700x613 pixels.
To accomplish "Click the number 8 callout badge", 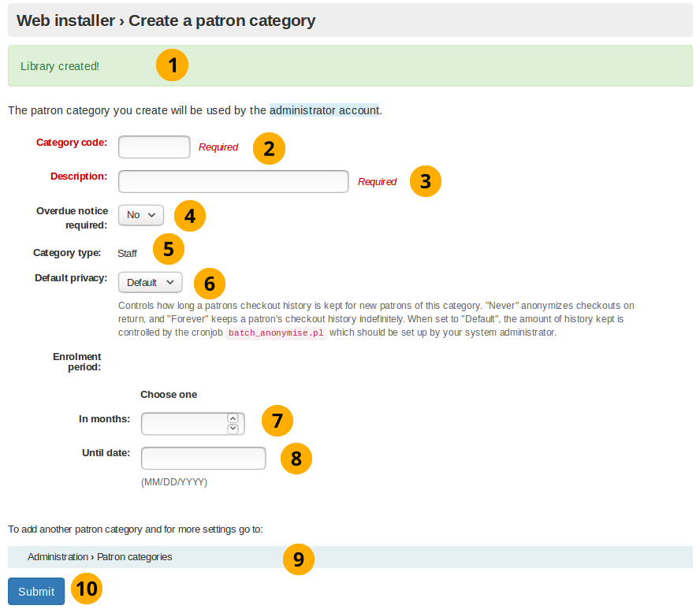I will point(296,459).
